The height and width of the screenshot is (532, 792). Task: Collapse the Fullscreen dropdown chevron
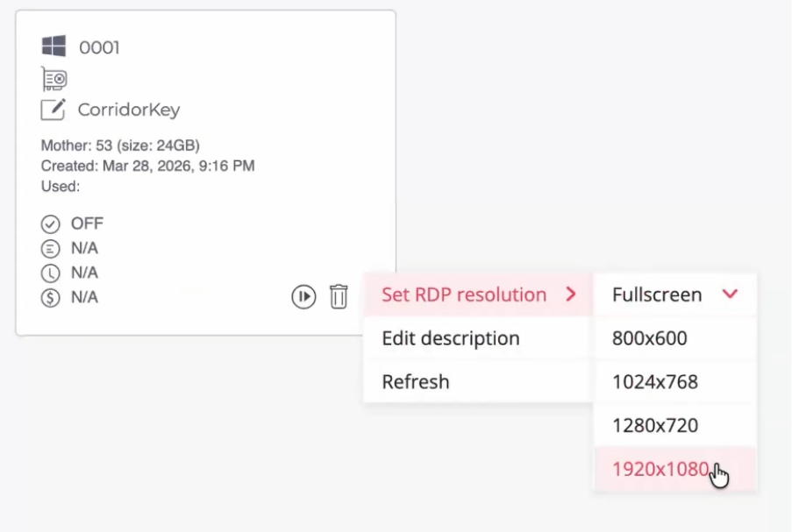tap(730, 294)
